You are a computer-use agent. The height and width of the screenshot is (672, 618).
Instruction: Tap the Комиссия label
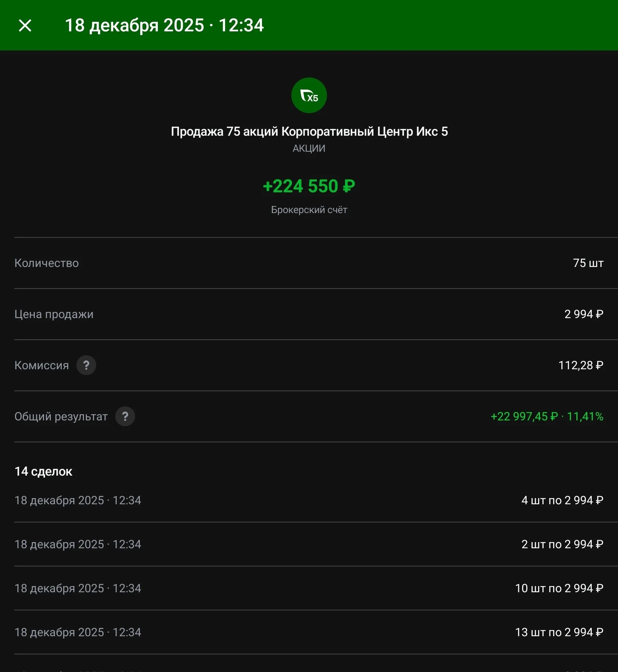[42, 365]
